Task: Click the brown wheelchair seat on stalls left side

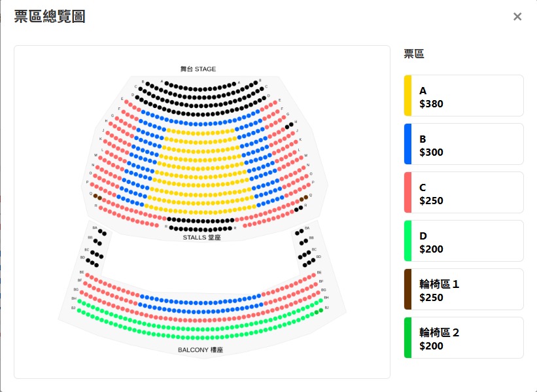Action: [x=97, y=196]
